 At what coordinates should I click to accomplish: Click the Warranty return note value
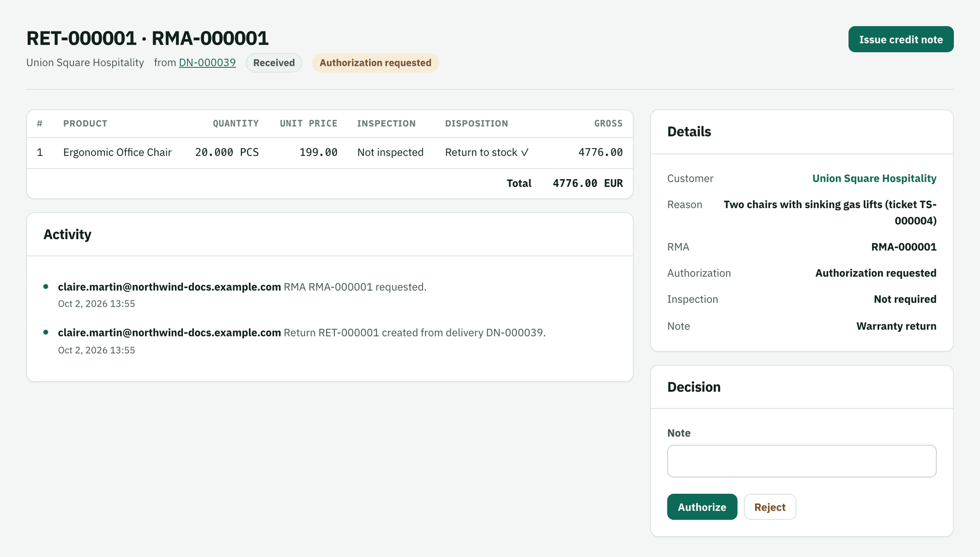point(896,326)
